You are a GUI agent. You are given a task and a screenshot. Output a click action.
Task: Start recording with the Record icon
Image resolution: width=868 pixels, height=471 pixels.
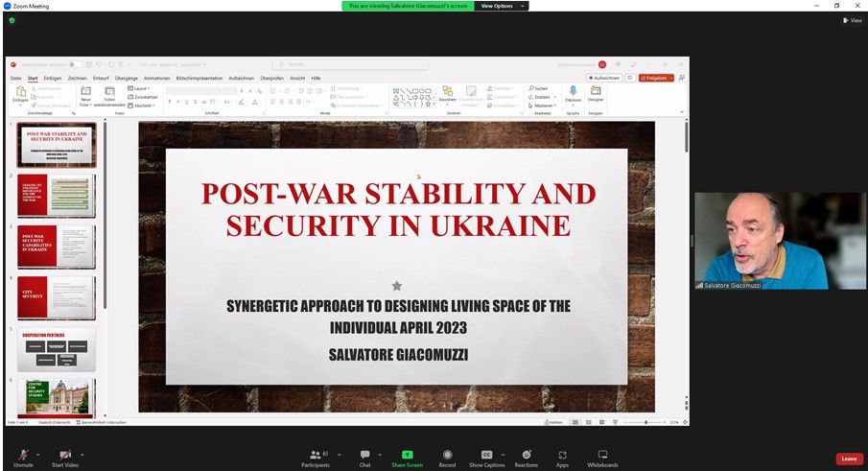click(447, 455)
